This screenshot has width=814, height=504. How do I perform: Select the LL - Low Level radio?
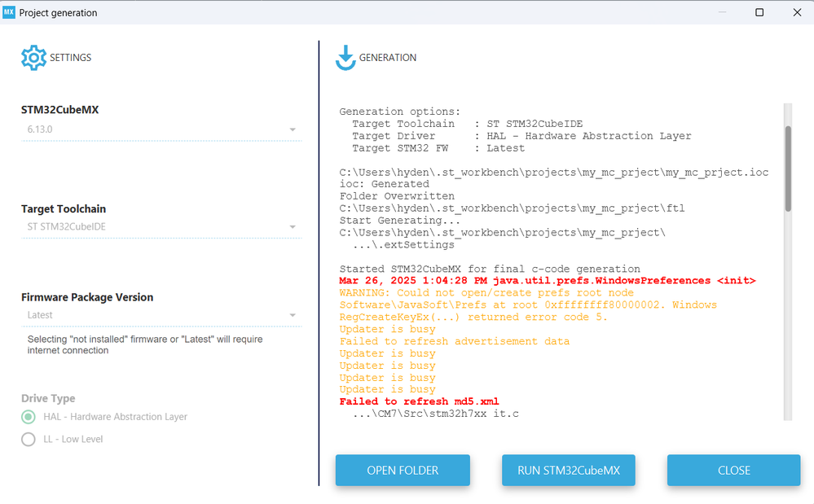pos(29,439)
